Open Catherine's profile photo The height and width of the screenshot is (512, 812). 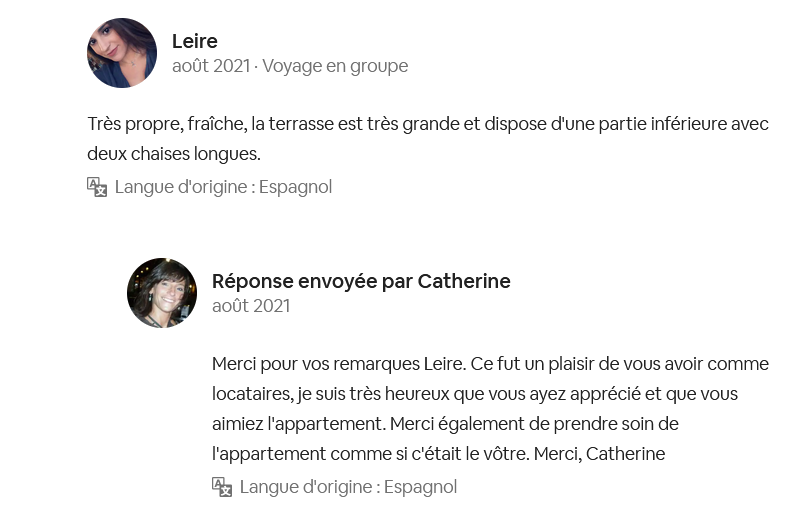tap(162, 293)
